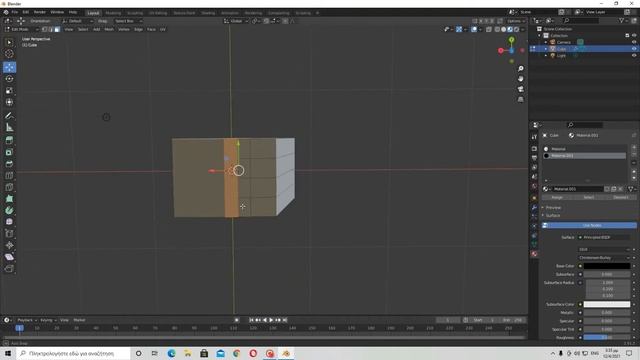Screen dimensions: 640x360
Task: Open the Mesh menu in viewport header
Action: tap(109, 29)
